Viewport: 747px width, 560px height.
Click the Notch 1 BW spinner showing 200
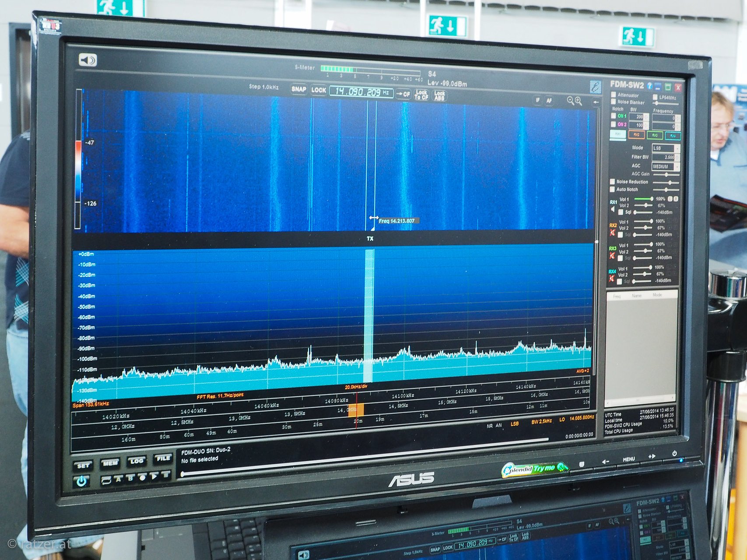click(639, 117)
